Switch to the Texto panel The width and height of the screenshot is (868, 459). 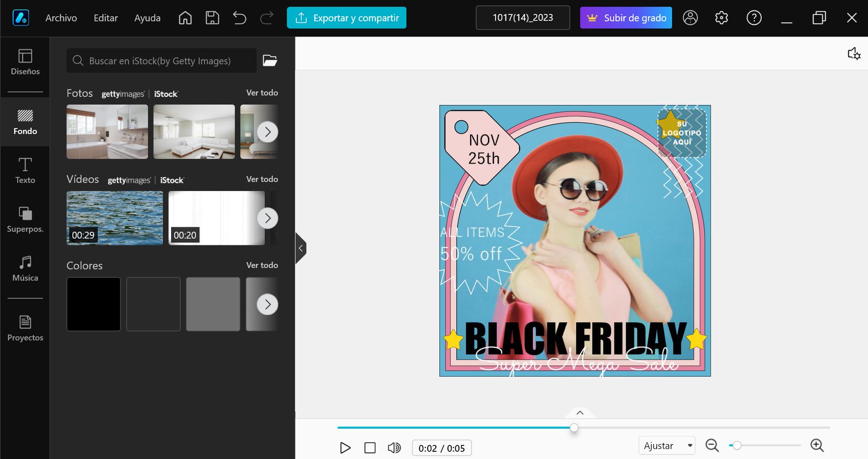pyautogui.click(x=25, y=170)
